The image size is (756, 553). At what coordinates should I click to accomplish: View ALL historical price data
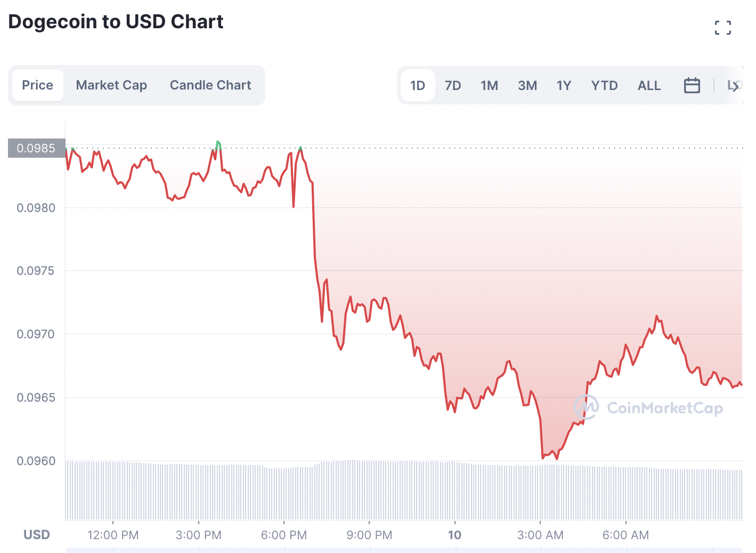[649, 85]
